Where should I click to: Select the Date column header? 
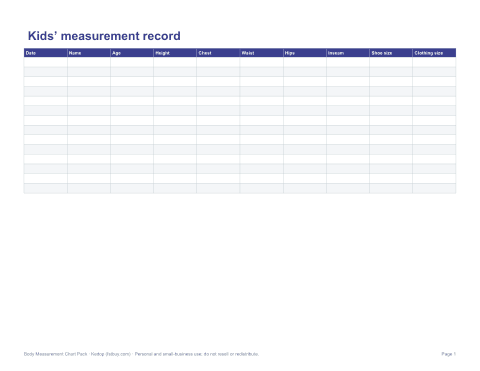tap(45, 53)
